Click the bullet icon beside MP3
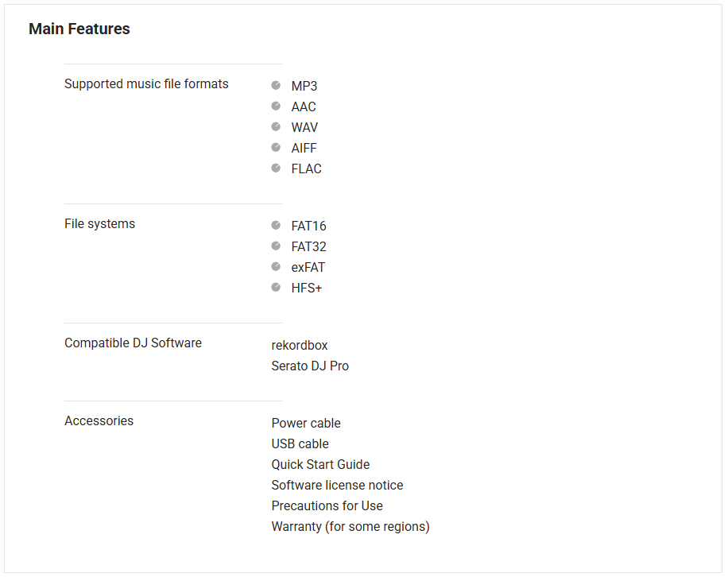The image size is (728, 577). point(276,85)
